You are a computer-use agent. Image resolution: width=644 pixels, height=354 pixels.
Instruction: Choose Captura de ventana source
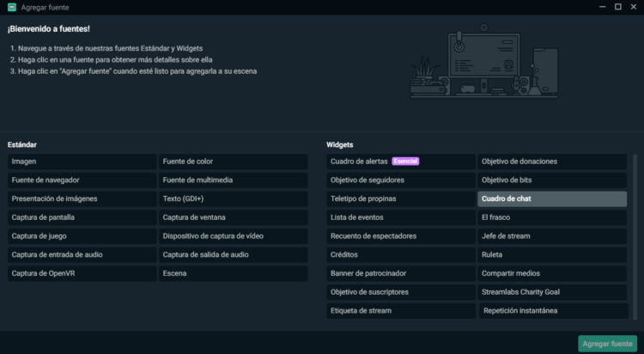point(234,217)
